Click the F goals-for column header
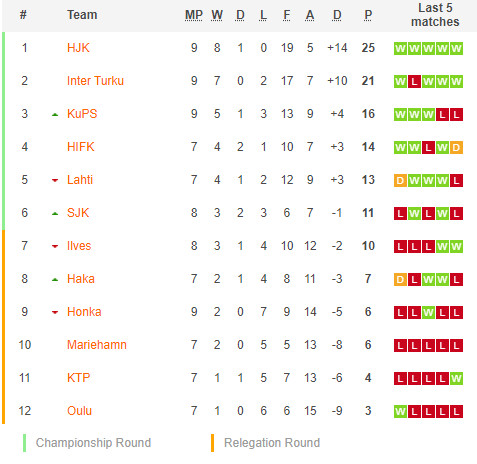Image resolution: width=477 pixels, height=464 pixels. pos(287,15)
